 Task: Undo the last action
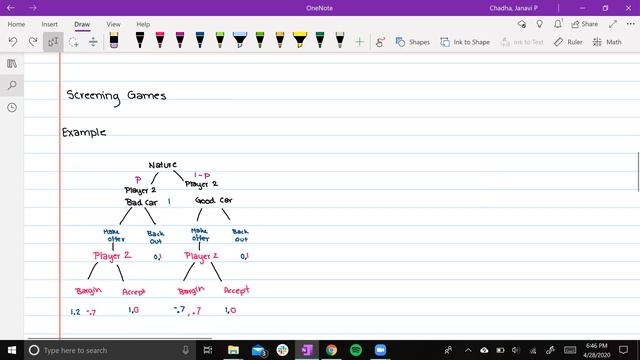pyautogui.click(x=13, y=42)
